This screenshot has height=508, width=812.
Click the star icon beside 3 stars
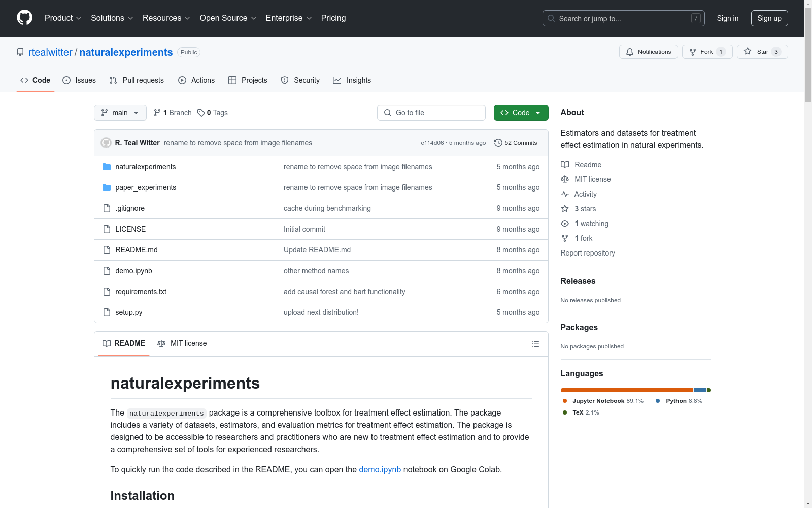(x=565, y=209)
